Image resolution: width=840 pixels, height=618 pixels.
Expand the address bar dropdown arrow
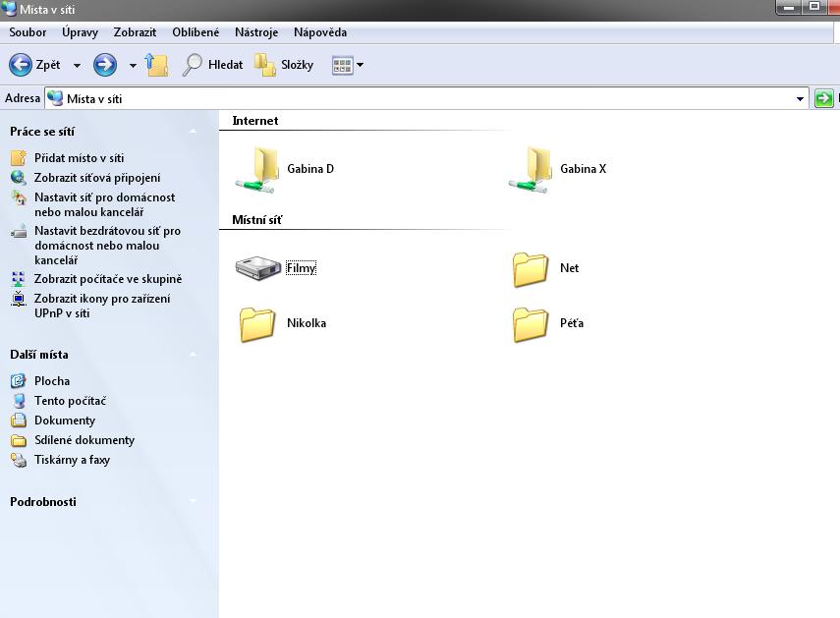tap(801, 98)
